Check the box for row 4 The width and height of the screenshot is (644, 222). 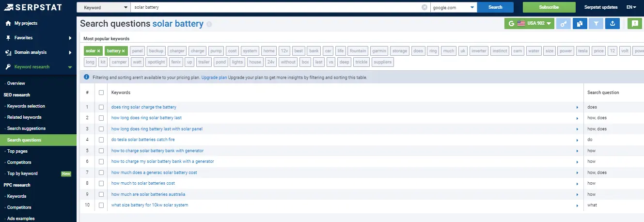tap(101, 140)
